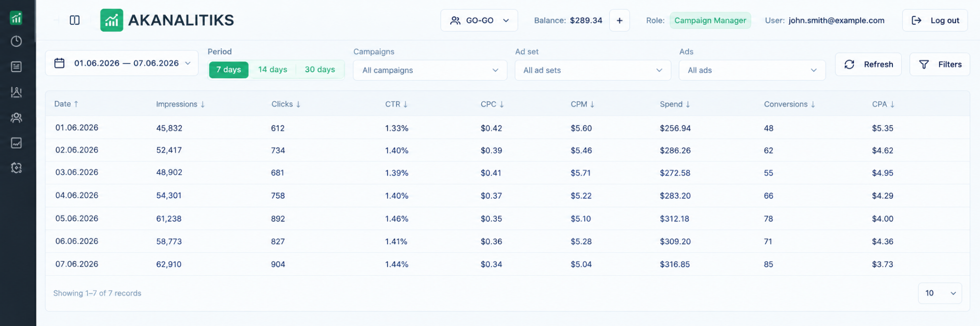Sort table by Date column header
The width and height of the screenshot is (980, 326).
(x=66, y=104)
